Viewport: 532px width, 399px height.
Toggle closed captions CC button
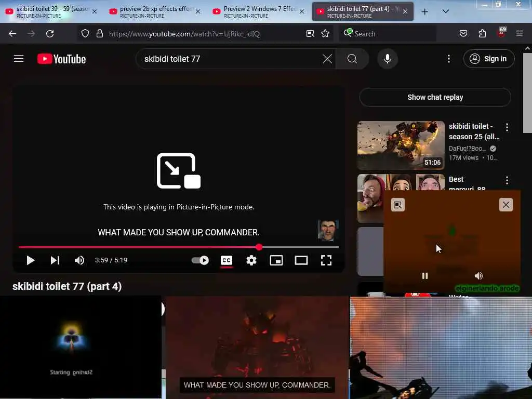pos(227,261)
